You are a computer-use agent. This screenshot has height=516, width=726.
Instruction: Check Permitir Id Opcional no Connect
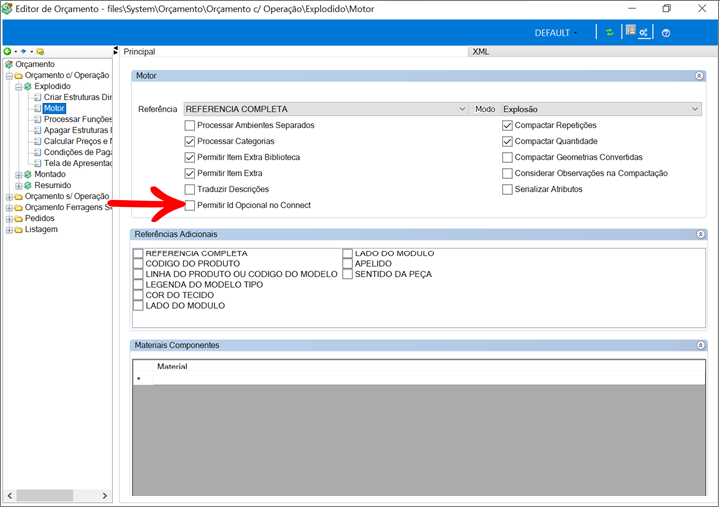[x=191, y=207]
